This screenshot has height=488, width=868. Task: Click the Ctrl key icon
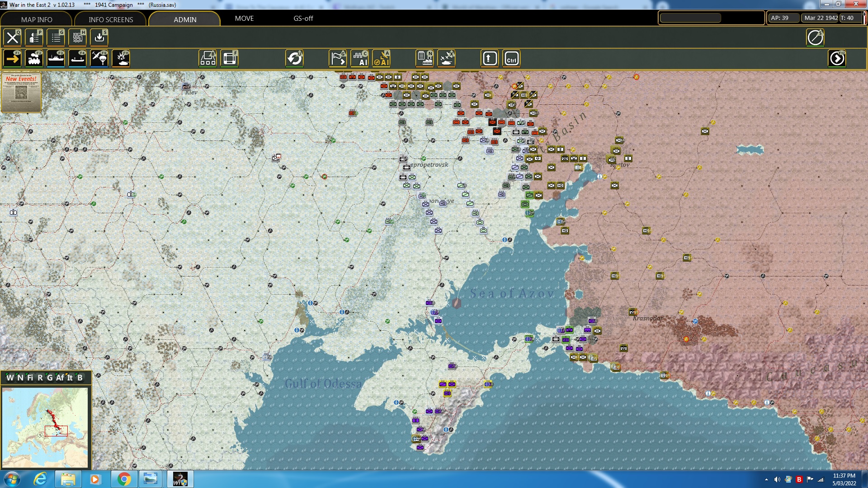(x=512, y=59)
